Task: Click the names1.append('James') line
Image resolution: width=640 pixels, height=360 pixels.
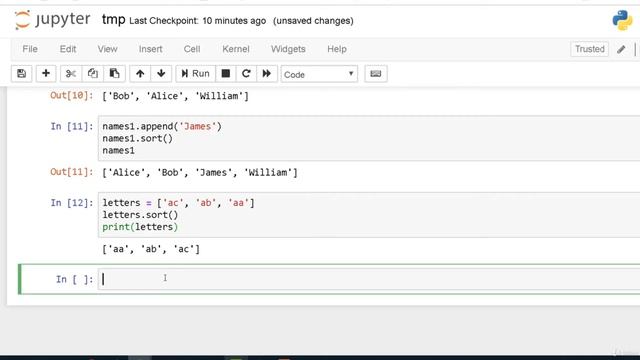Action: click(162, 127)
